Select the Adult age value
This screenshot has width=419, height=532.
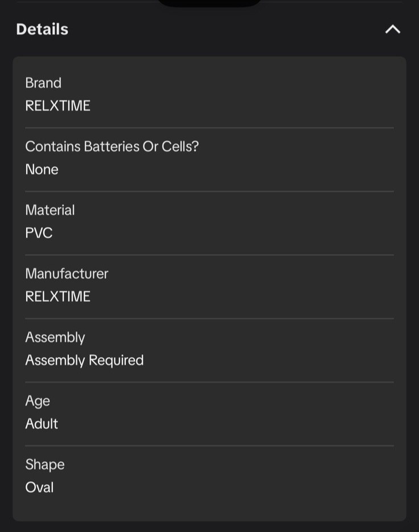tap(42, 424)
